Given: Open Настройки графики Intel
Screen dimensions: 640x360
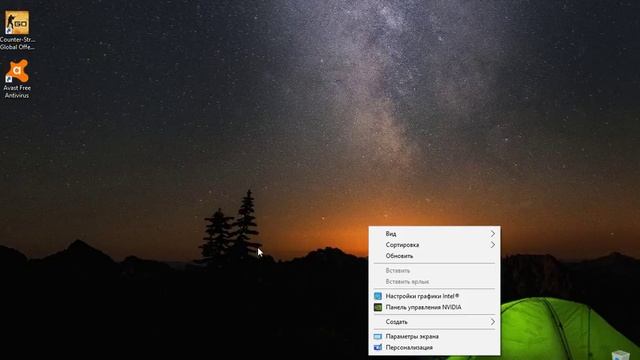Looking at the screenshot, I should pyautogui.click(x=434, y=296).
